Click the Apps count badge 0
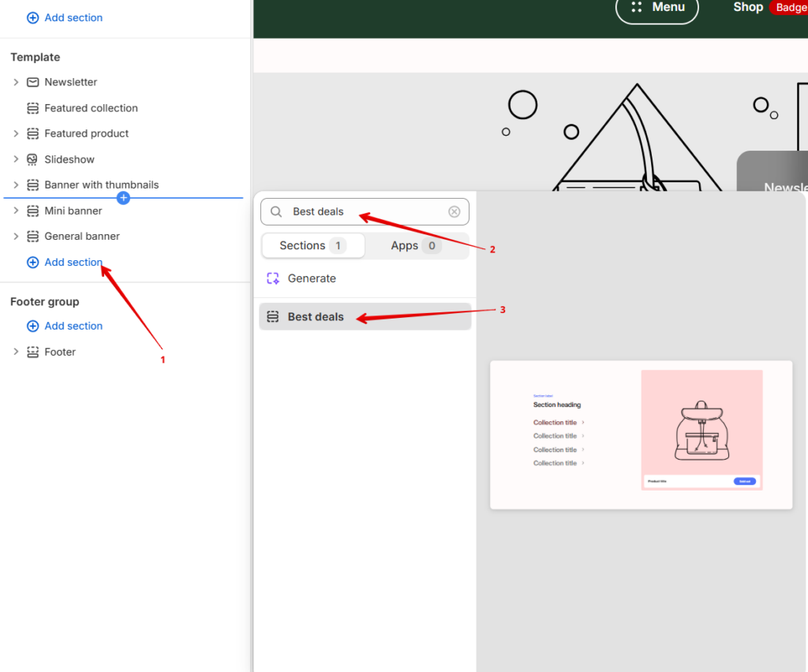 pyautogui.click(x=432, y=245)
